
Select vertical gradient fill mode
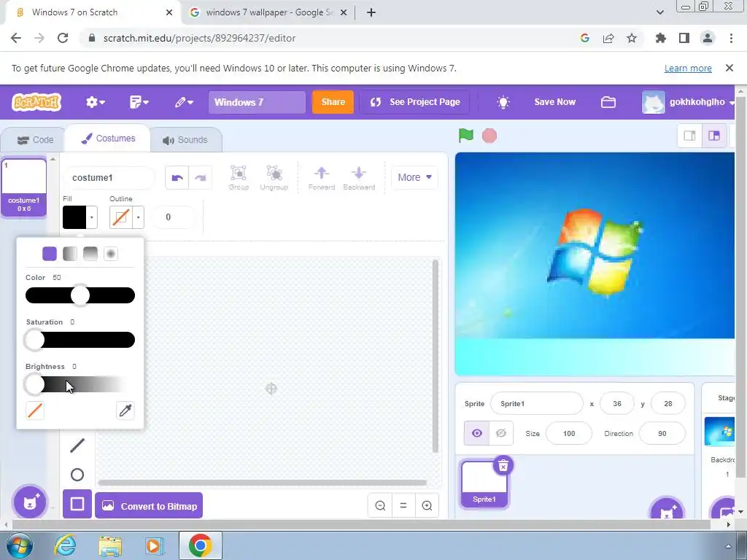(x=90, y=254)
